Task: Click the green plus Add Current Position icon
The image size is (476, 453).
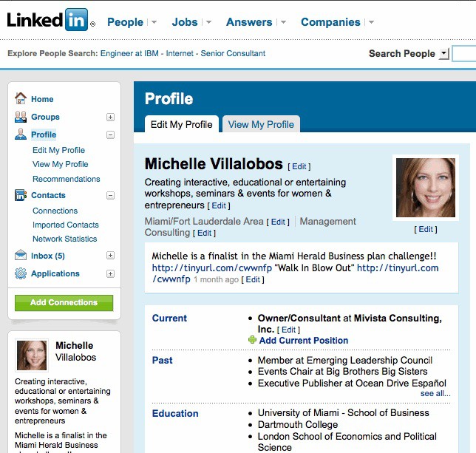Action: click(253, 340)
